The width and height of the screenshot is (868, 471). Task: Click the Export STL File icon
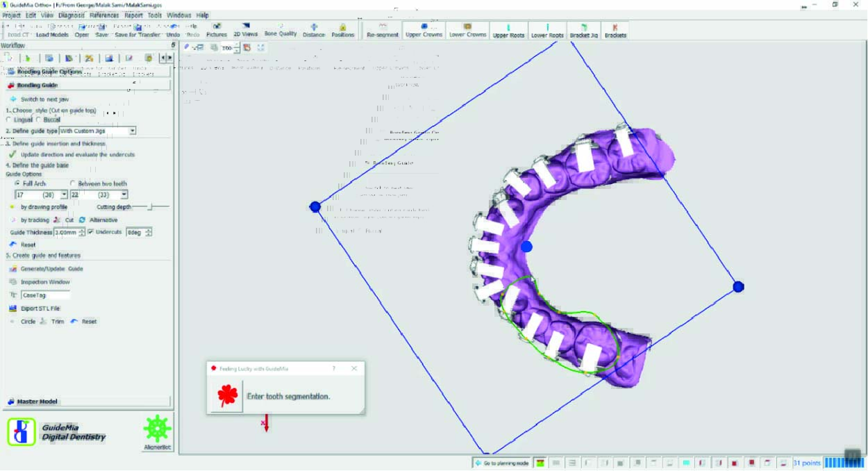click(x=13, y=308)
